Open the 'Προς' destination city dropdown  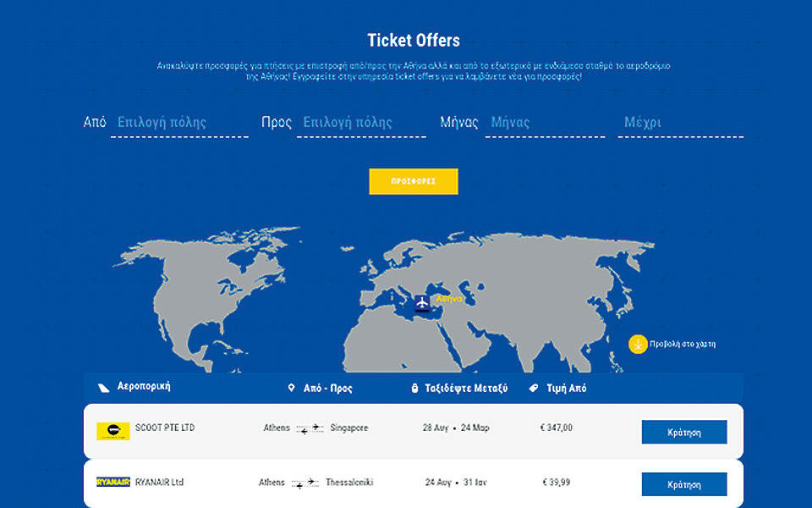pos(364,123)
